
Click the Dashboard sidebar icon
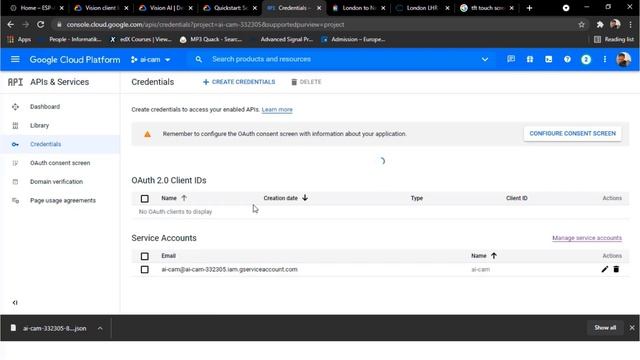(x=16, y=107)
